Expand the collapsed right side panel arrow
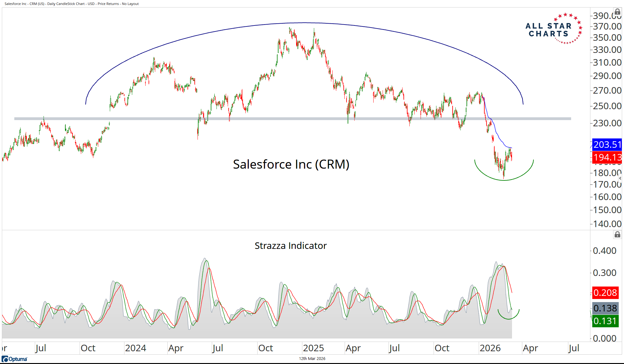The width and height of the screenshot is (624, 364). click(x=620, y=178)
